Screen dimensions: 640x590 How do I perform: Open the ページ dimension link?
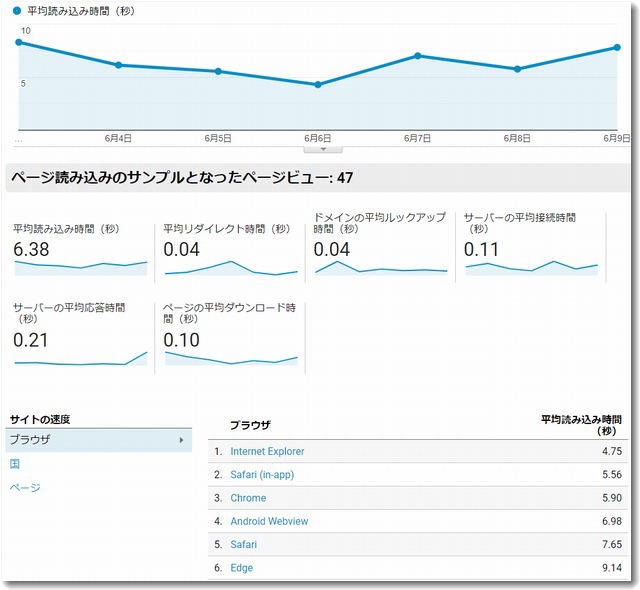click(25, 488)
